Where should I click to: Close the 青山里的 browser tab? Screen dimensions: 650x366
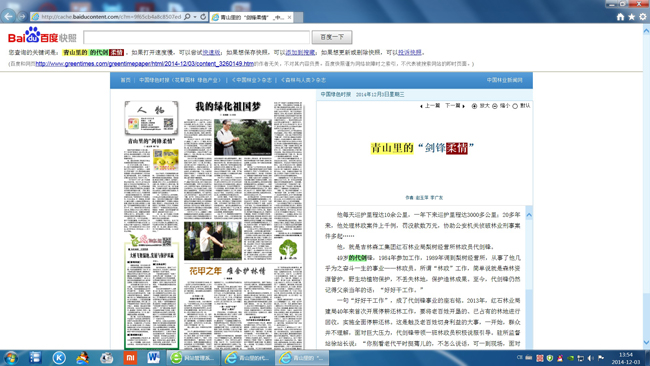coord(289,17)
